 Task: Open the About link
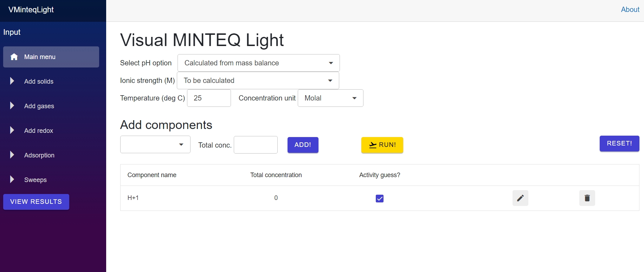630,9
